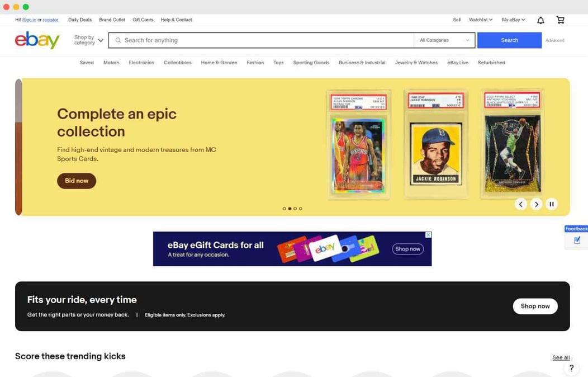Select the fourth carousel slide dot
Viewport: 588px width, 377px height.
[301, 208]
